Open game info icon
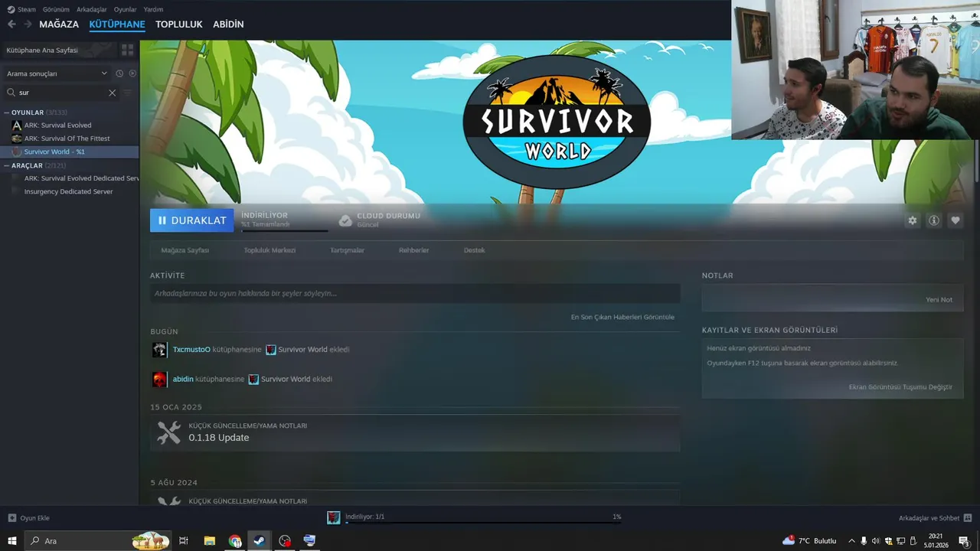The height and width of the screenshot is (551, 980). (x=934, y=220)
